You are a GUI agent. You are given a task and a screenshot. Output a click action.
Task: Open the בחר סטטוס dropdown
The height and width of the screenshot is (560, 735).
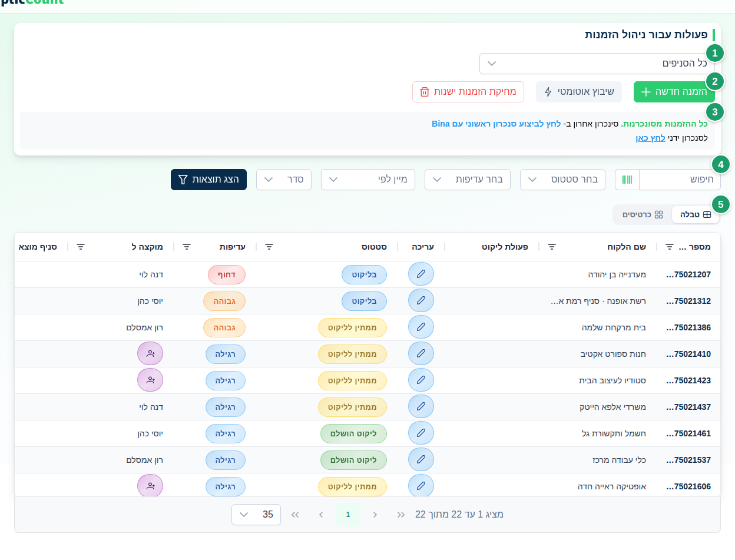(562, 180)
